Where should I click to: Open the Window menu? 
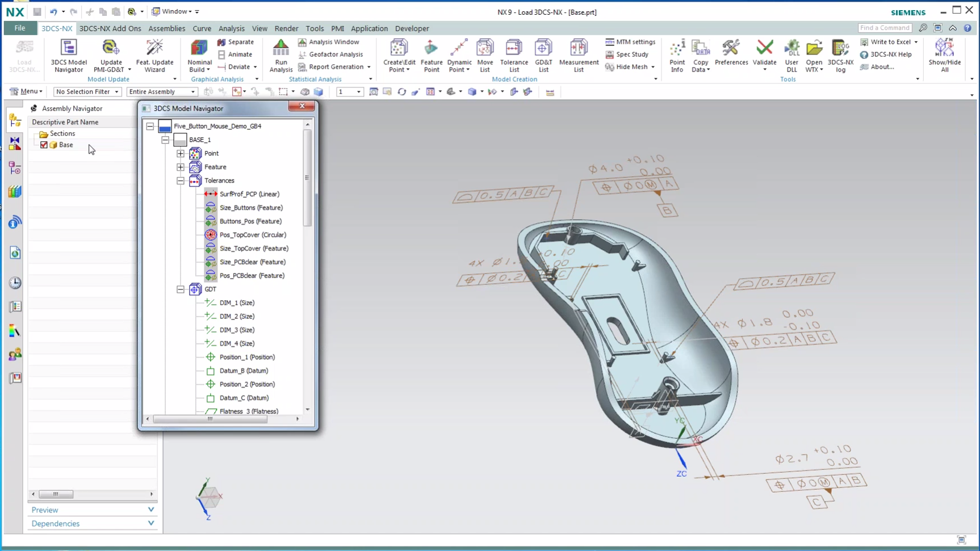[175, 11]
